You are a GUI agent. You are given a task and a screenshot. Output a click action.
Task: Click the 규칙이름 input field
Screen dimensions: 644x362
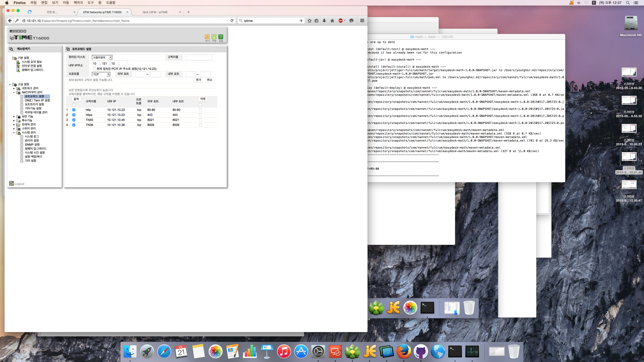[199, 57]
